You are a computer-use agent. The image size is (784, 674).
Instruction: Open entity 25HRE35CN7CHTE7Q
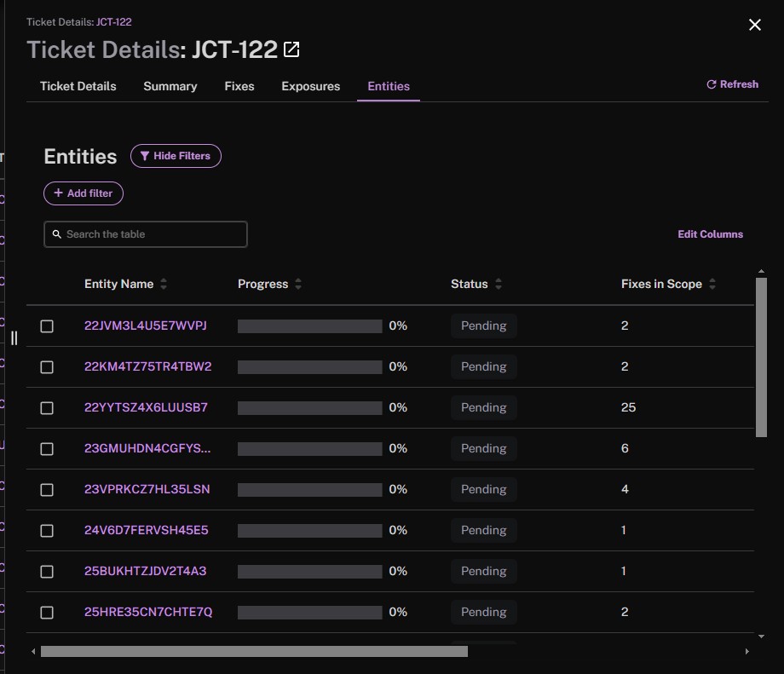click(x=148, y=612)
